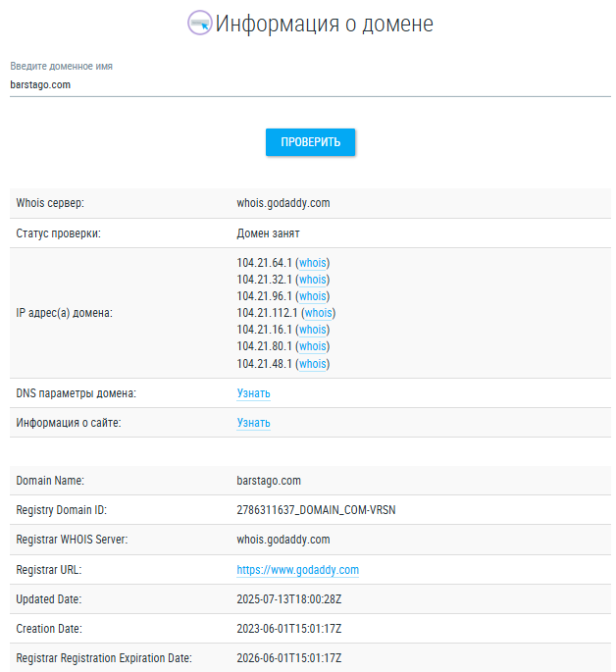Open whois link for IP 104.21.64.1

tap(313, 263)
